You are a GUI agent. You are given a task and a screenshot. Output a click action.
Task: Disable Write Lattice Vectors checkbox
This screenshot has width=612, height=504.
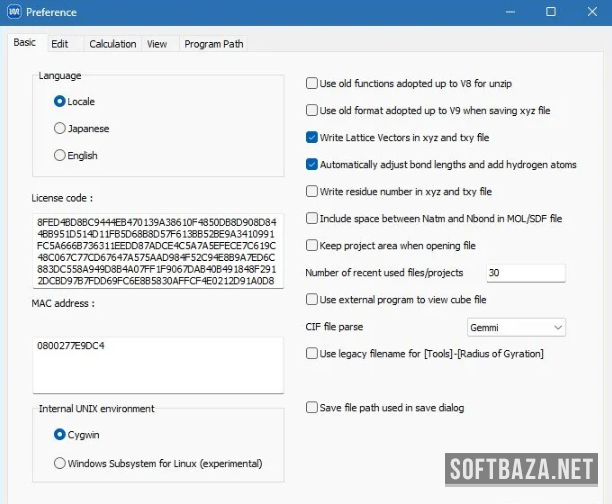coord(312,137)
